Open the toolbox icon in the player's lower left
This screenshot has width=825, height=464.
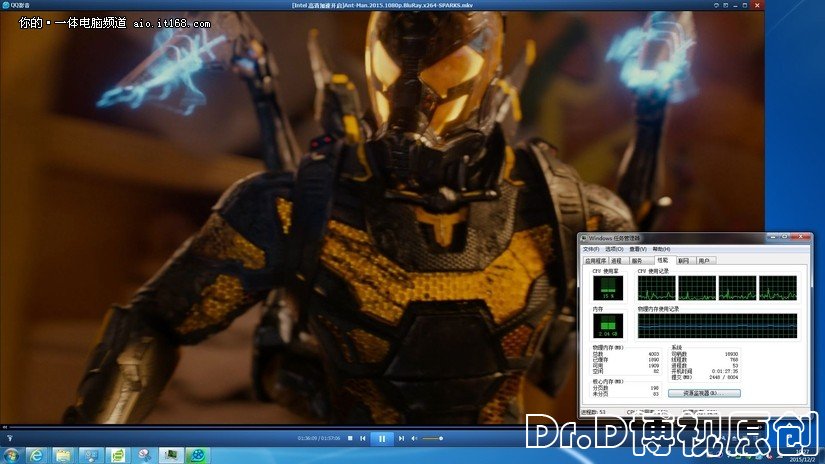click(x=9, y=438)
